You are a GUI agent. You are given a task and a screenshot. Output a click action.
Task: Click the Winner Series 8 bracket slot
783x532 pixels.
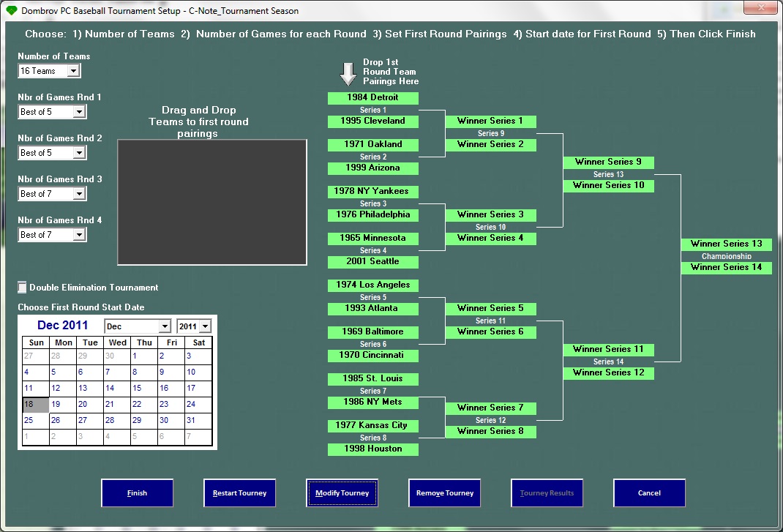[490, 431]
